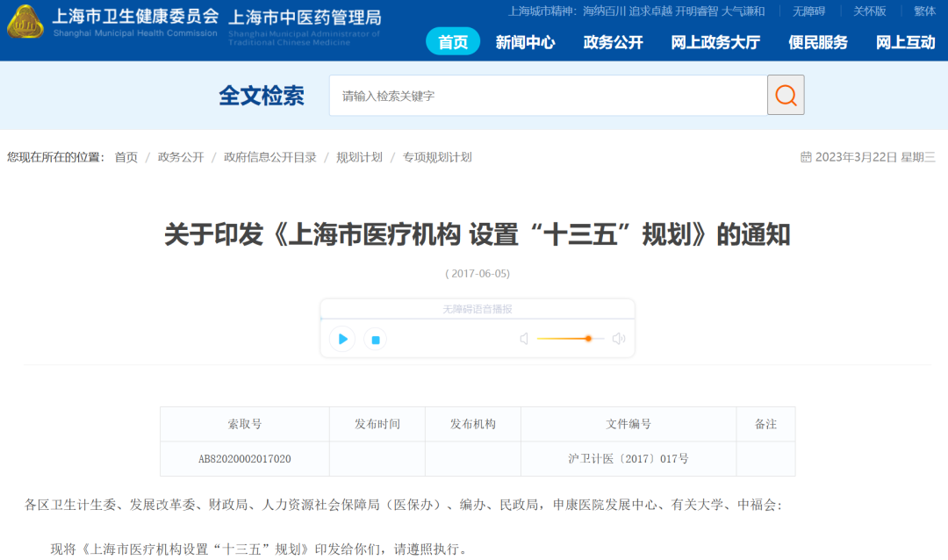The width and height of the screenshot is (948, 560).
Task: Open 网上政务大厅 in navigation bar
Action: point(715,42)
